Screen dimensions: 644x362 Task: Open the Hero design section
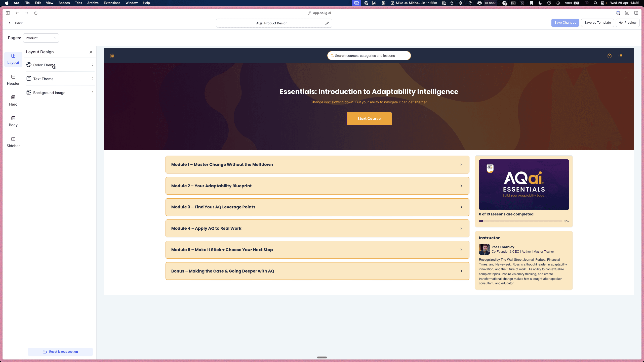[x=13, y=101]
